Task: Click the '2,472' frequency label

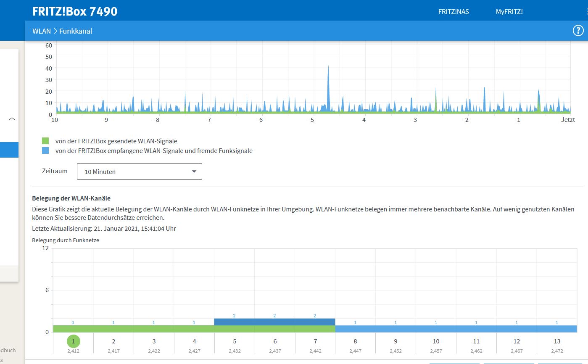Action: (557, 351)
